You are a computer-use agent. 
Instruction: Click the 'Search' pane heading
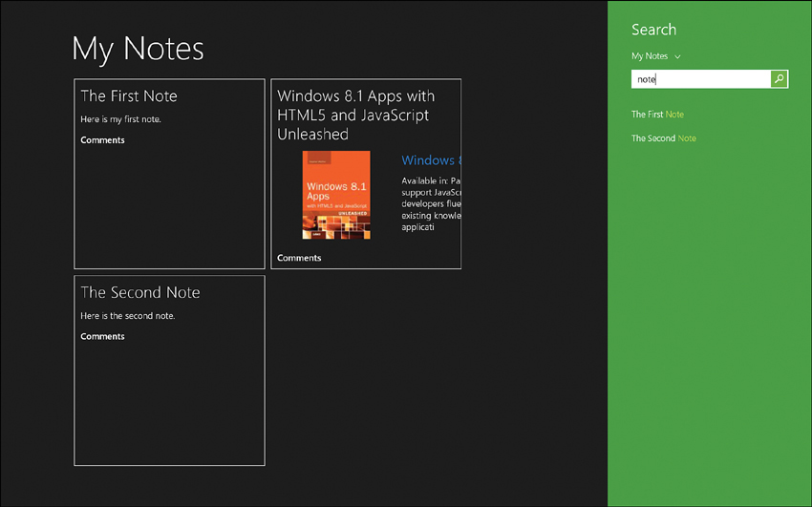[x=653, y=30]
